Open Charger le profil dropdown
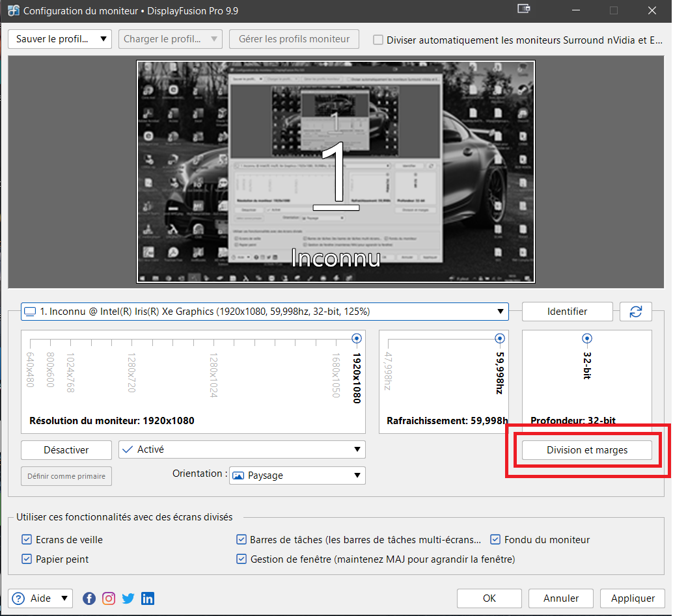Screen dimensions: 673x616 171,39
